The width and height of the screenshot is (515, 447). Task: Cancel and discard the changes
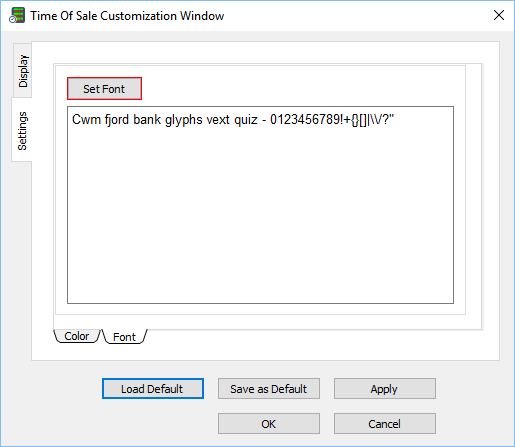click(385, 424)
